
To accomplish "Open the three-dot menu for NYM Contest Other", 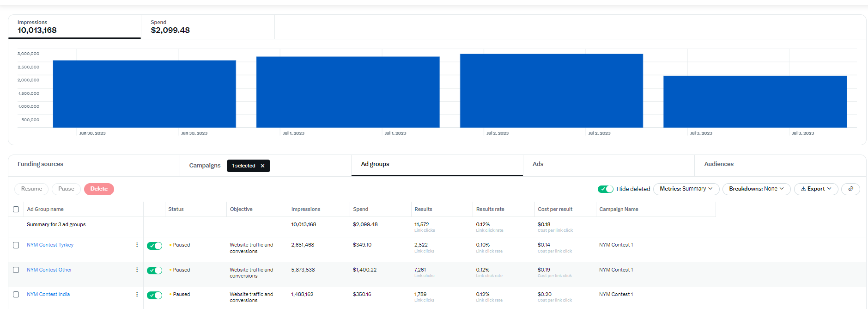I will (x=137, y=270).
